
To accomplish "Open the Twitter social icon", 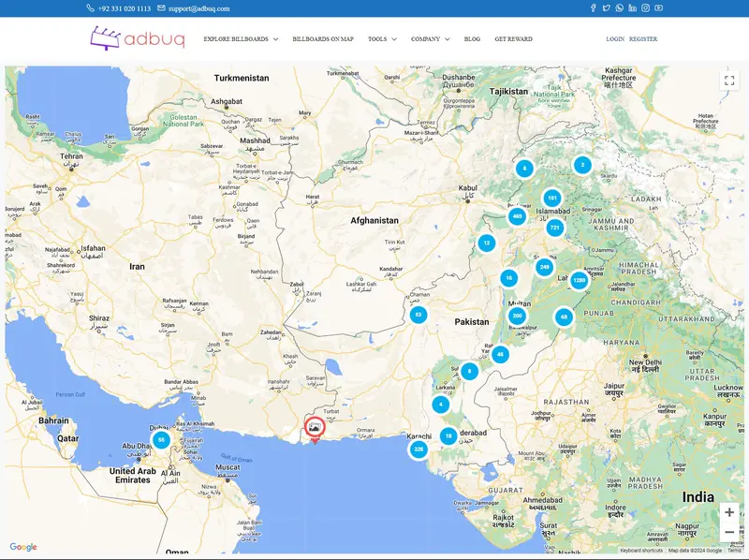I will (x=607, y=8).
